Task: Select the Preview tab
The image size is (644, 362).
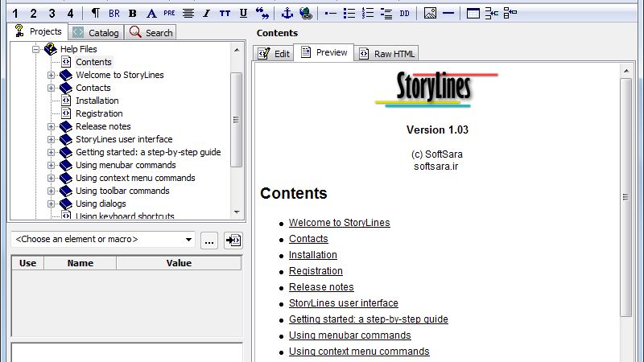Action: point(324,52)
